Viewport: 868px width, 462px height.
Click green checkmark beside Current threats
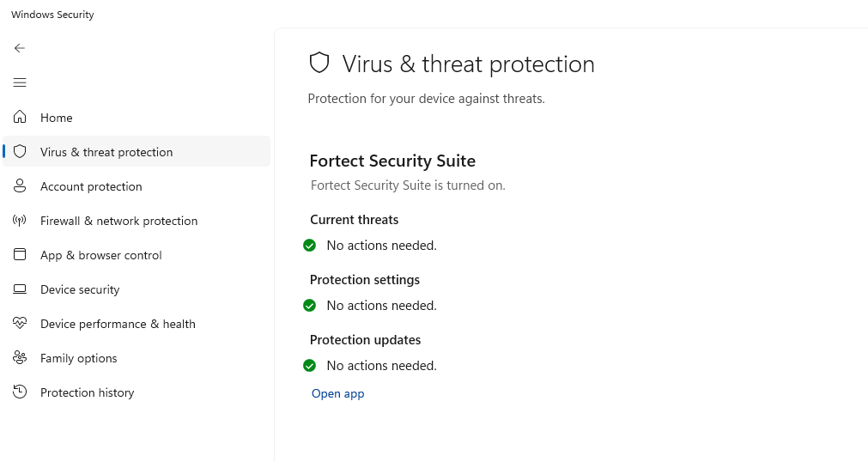click(310, 246)
